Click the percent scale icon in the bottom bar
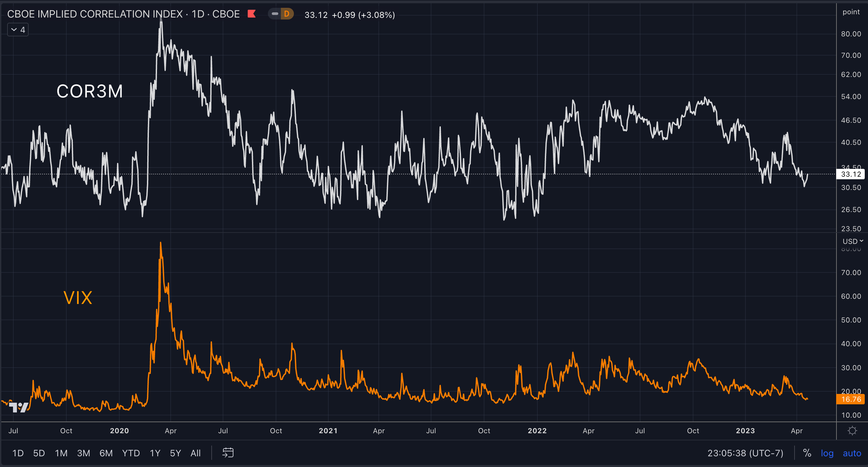The width and height of the screenshot is (868, 467). (x=807, y=453)
